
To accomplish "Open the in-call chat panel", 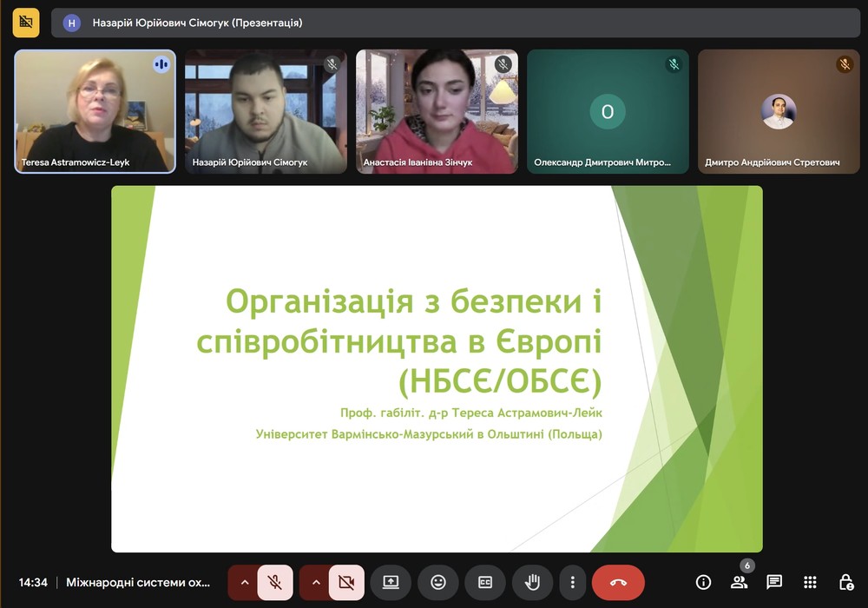I will (x=774, y=582).
